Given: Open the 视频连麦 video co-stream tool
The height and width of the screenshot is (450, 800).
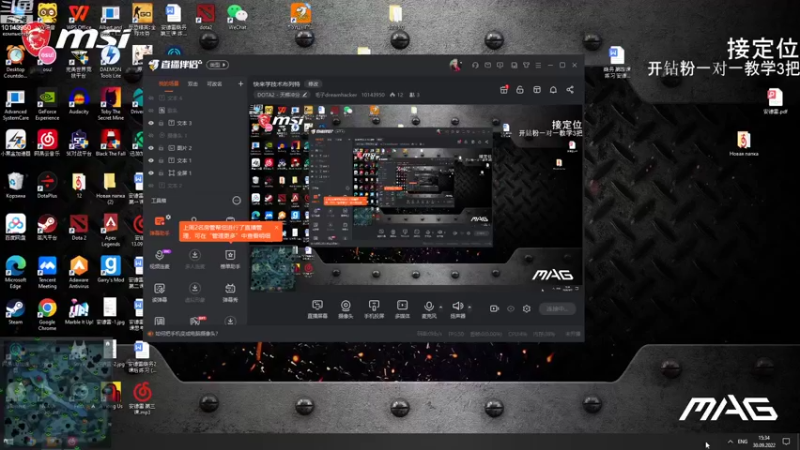Looking at the screenshot, I should coord(160,259).
